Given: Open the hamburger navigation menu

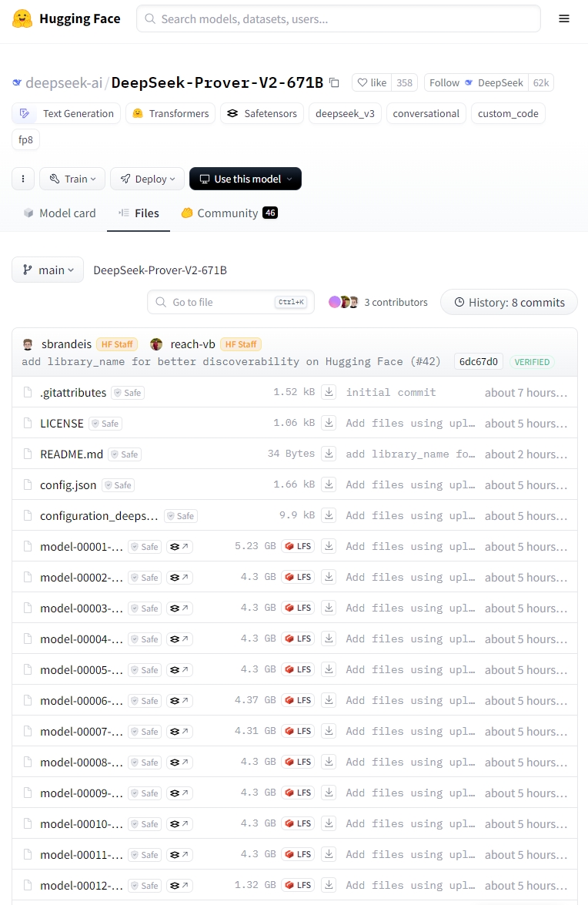Looking at the screenshot, I should pos(564,19).
